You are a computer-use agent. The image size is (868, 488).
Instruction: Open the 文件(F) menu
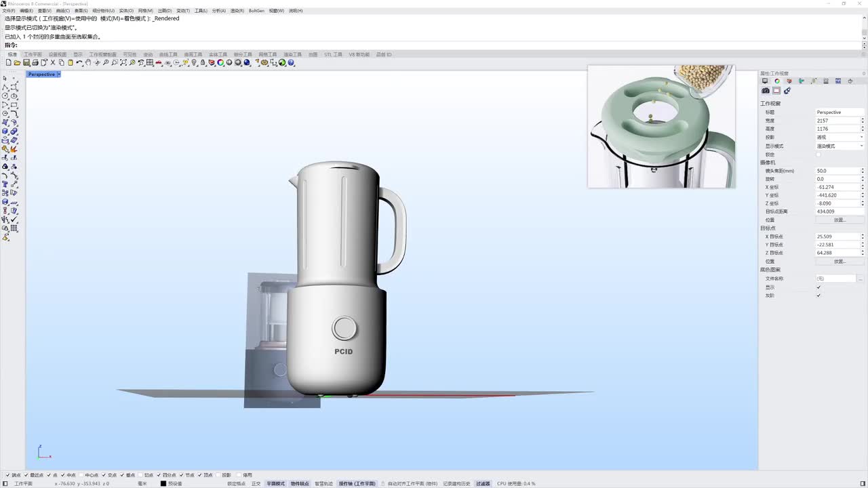click(x=8, y=11)
